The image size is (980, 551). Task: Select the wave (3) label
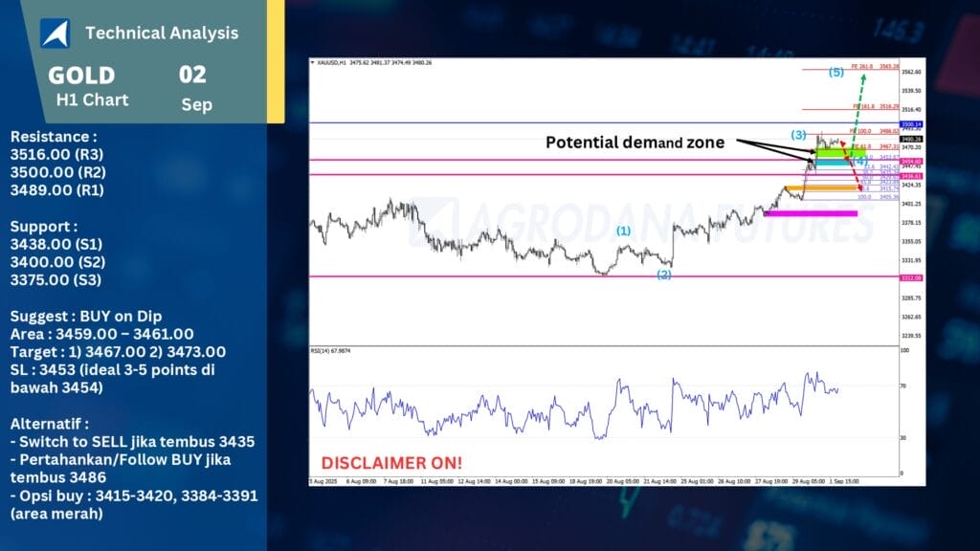[798, 135]
